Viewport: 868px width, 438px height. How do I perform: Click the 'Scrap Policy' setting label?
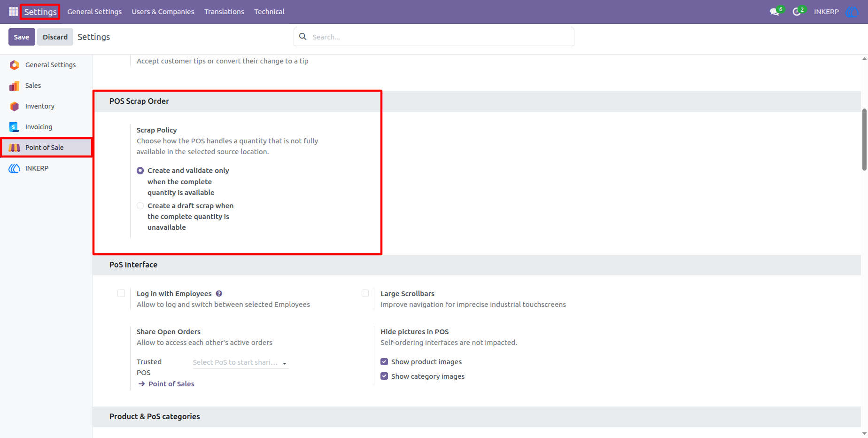coord(157,130)
